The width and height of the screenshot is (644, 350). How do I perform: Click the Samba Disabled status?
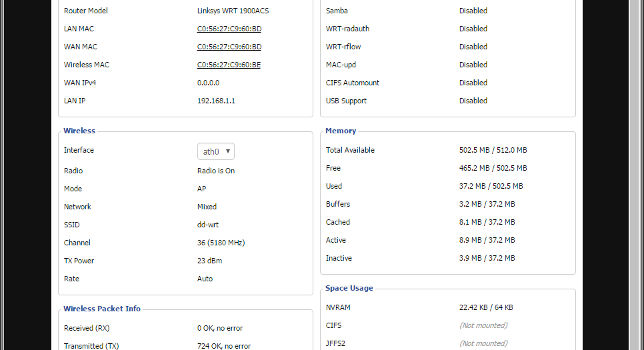pos(473,11)
